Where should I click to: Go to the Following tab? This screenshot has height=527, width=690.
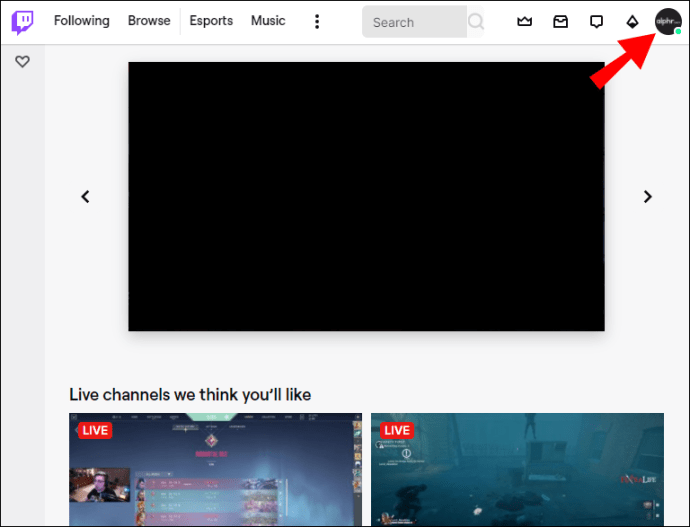coord(81,21)
